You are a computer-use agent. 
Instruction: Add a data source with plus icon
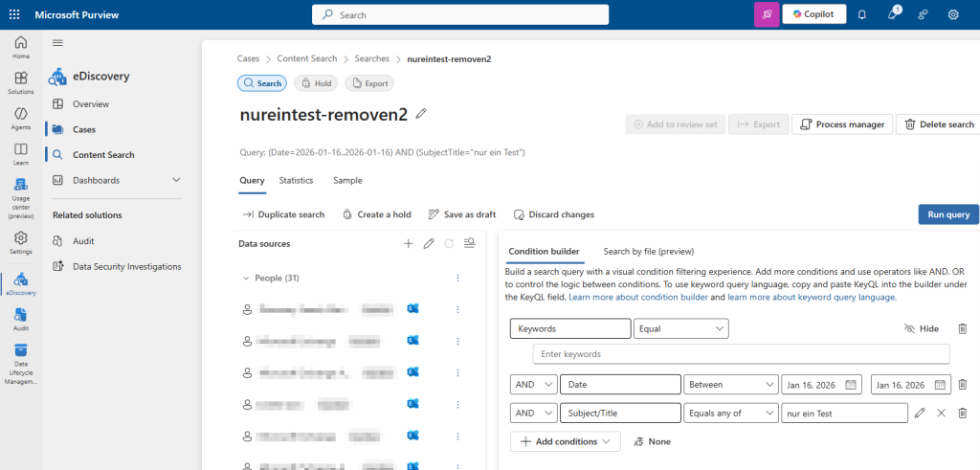tap(409, 244)
